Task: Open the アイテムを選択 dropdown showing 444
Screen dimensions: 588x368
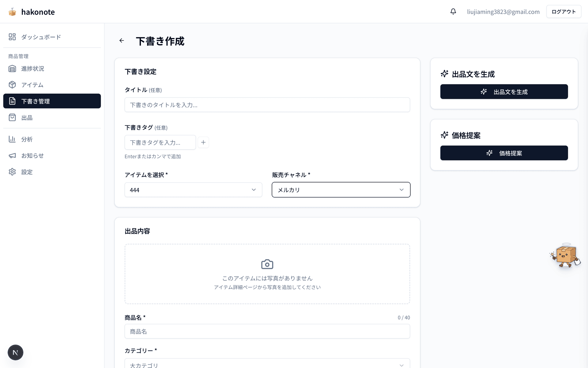Action: 193,190
